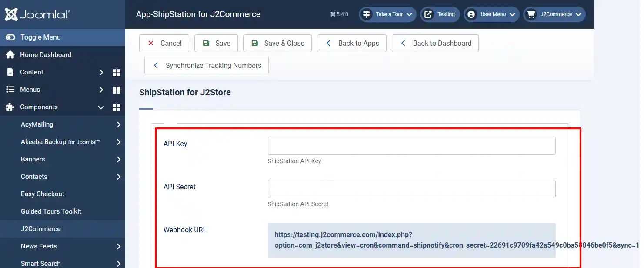The height and width of the screenshot is (268, 644).
Task: Click the Home Dashboard house icon
Action: (10, 55)
